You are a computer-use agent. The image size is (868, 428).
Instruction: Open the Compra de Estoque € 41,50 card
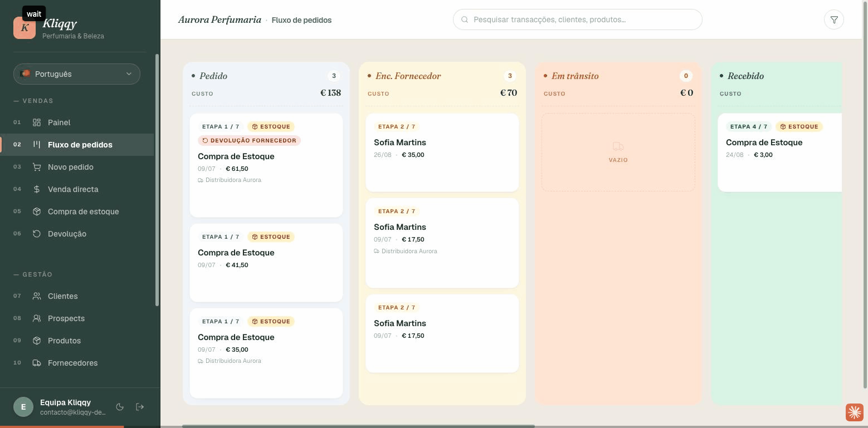pos(266,263)
